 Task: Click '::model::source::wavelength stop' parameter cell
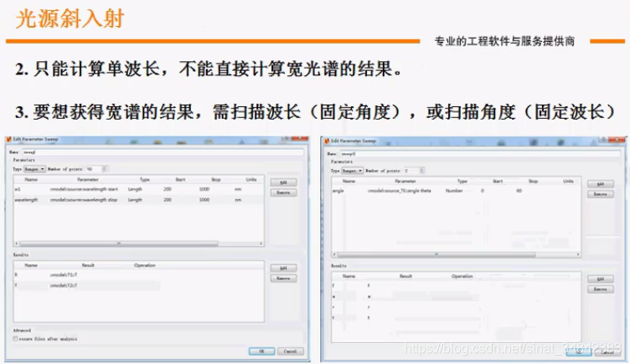click(84, 199)
